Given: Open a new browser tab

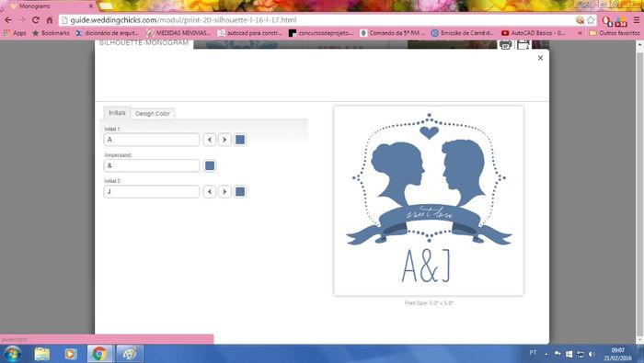Looking at the screenshot, I should 106,6.
